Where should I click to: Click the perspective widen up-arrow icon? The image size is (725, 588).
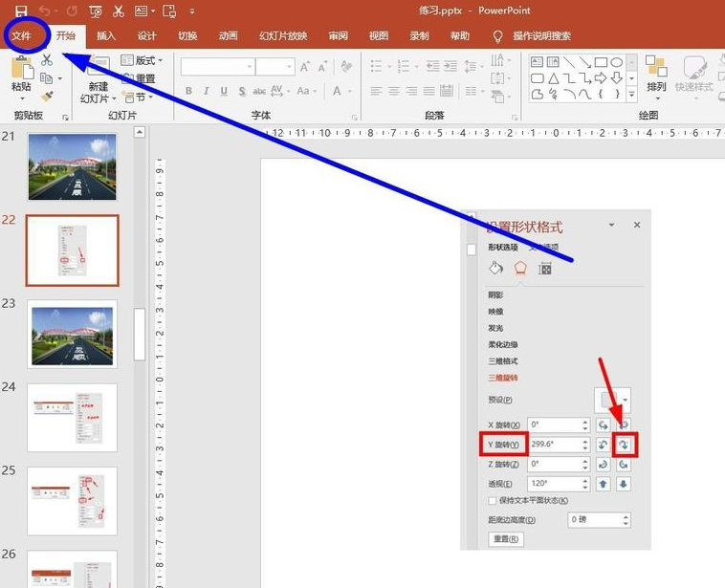604,483
